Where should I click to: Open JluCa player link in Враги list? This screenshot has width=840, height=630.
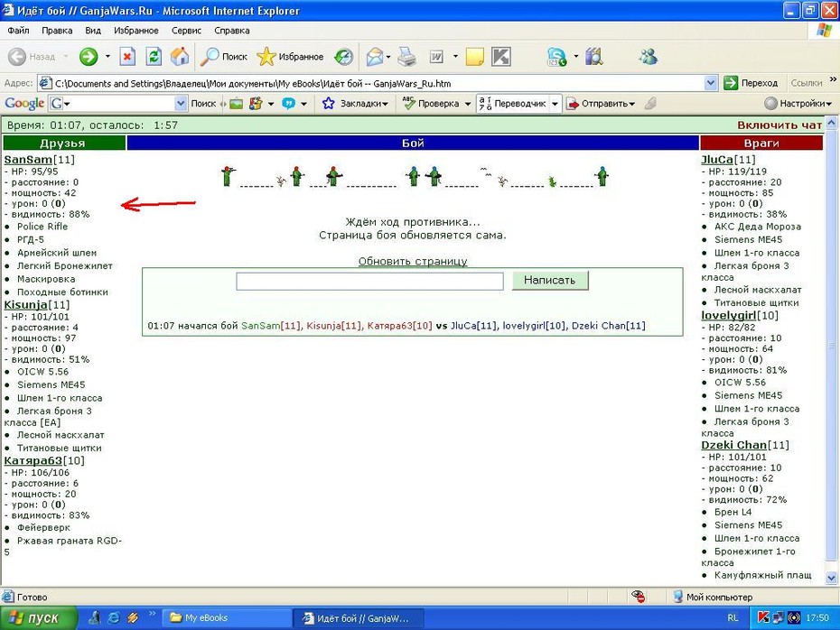(x=717, y=160)
